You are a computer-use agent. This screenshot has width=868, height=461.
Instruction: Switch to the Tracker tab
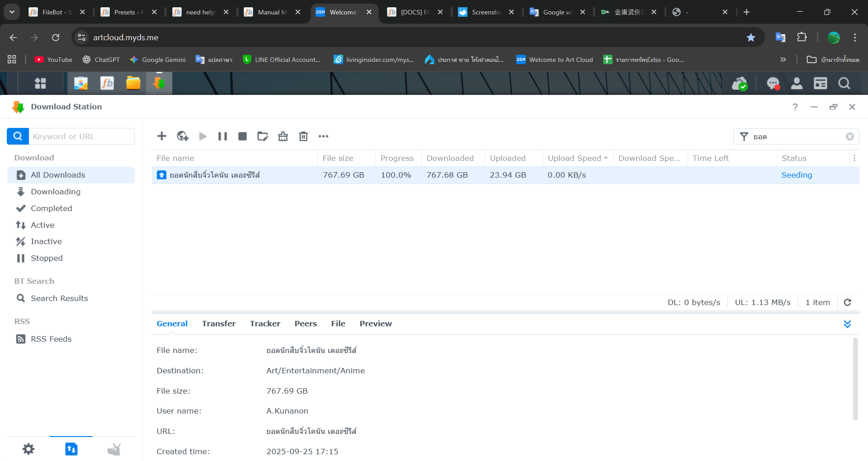(265, 324)
